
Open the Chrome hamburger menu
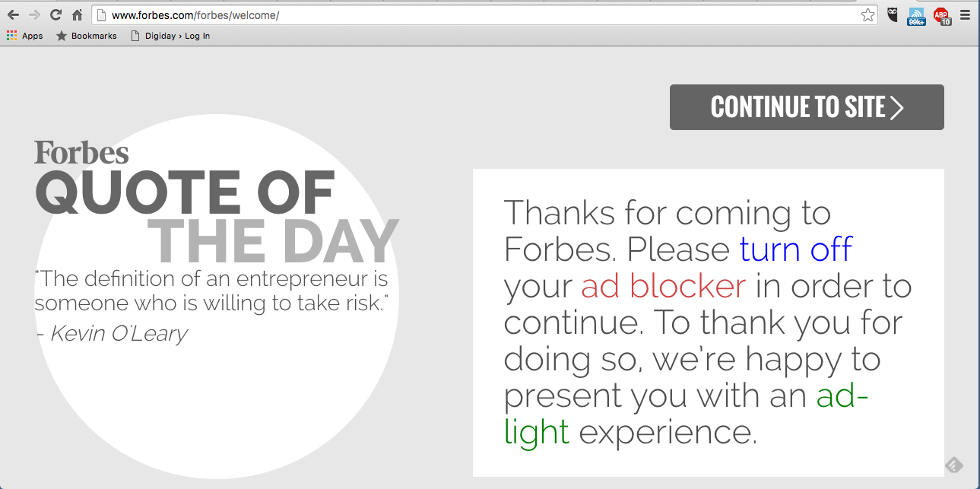965,15
